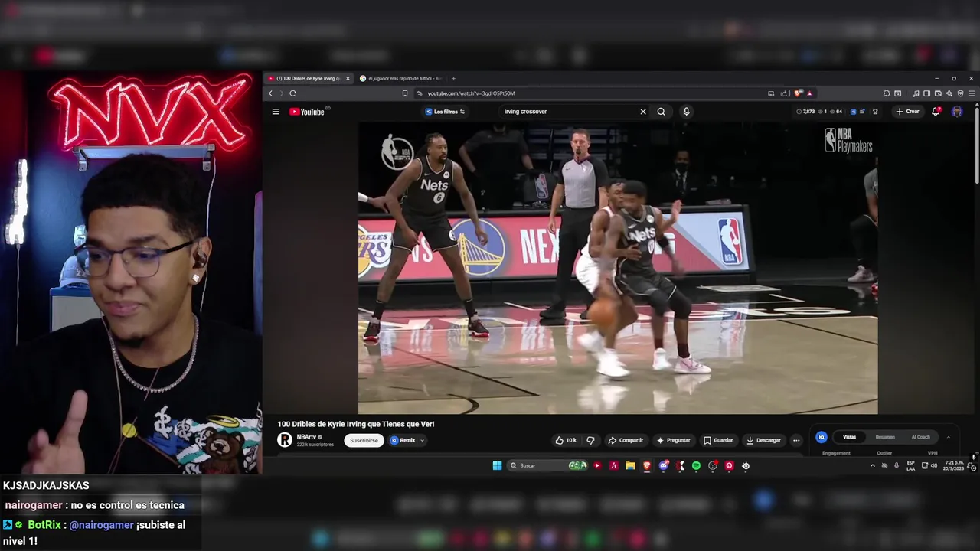Open the browser main menu
This screenshot has height=551, width=980.
coord(972,93)
